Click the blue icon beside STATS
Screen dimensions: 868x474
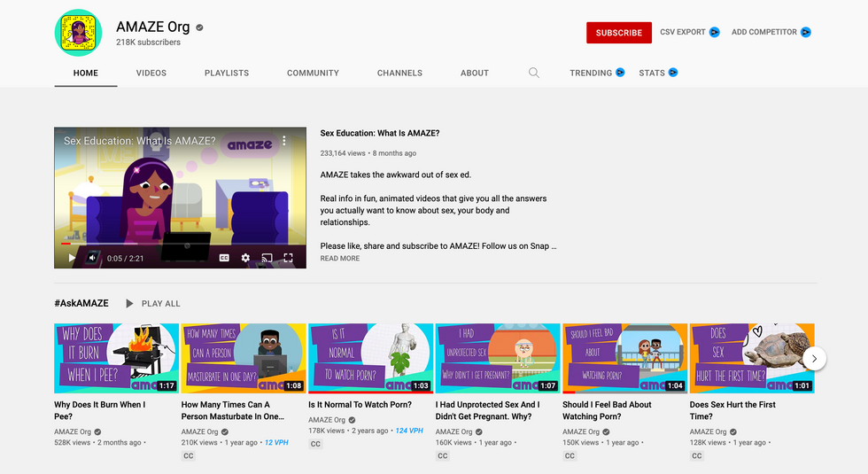[673, 73]
